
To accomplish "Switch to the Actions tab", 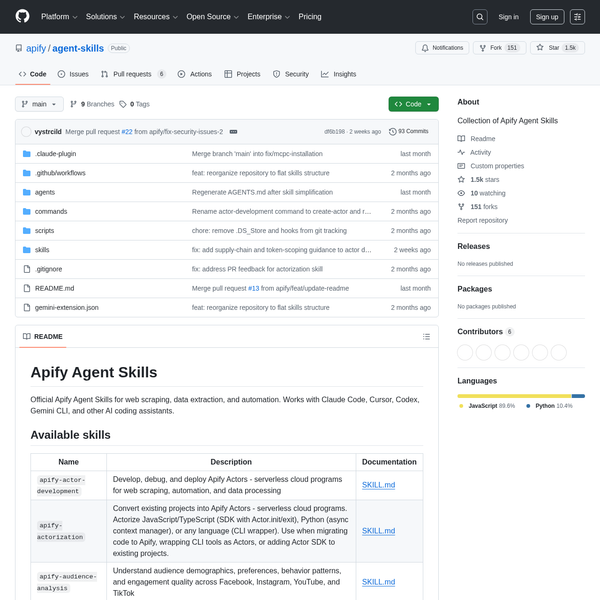I will [195, 74].
